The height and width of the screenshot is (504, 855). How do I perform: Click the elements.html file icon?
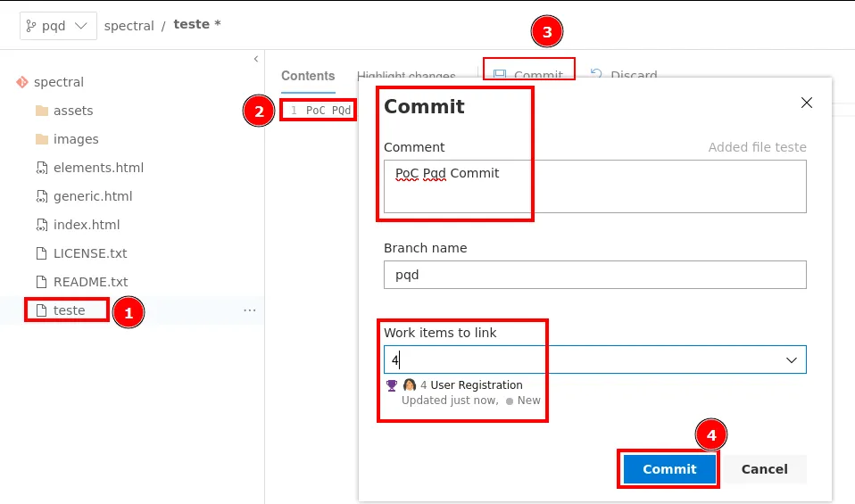pos(41,168)
